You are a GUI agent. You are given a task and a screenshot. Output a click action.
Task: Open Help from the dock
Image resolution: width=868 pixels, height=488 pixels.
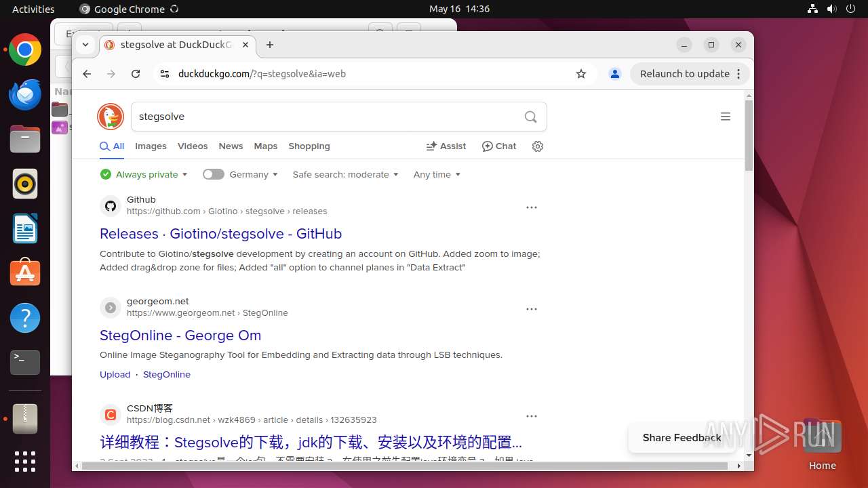click(25, 318)
